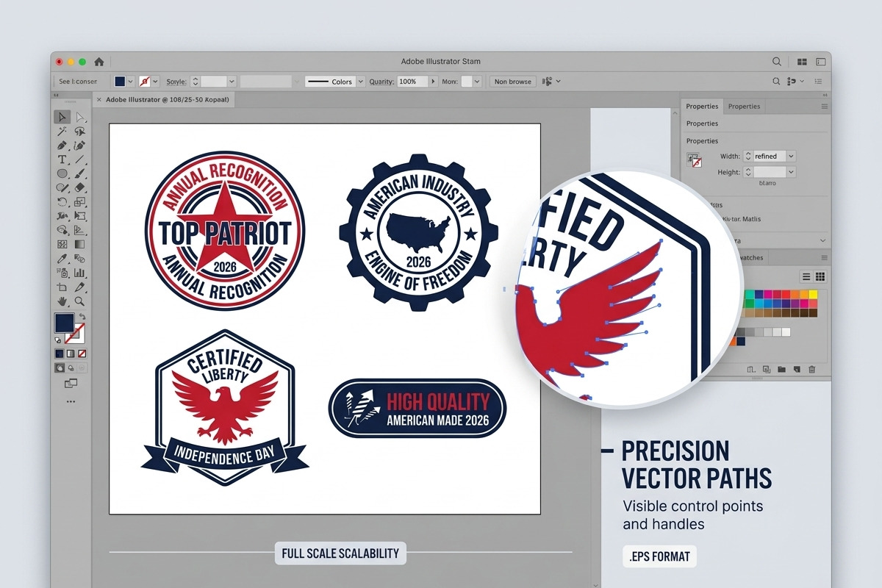The height and width of the screenshot is (588, 882).
Task: Select the Shape Builder tool
Action: 62,230
